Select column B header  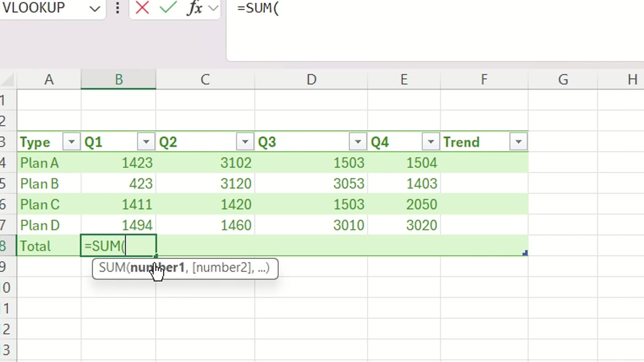pyautogui.click(x=119, y=79)
